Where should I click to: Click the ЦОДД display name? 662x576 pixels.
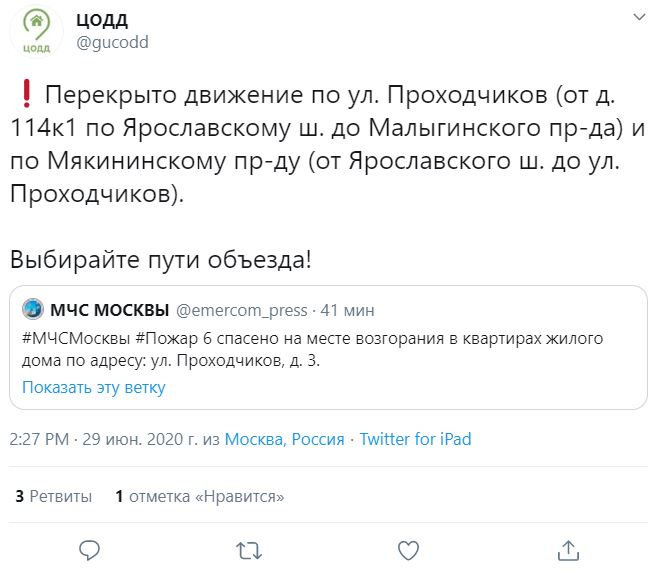[x=102, y=20]
